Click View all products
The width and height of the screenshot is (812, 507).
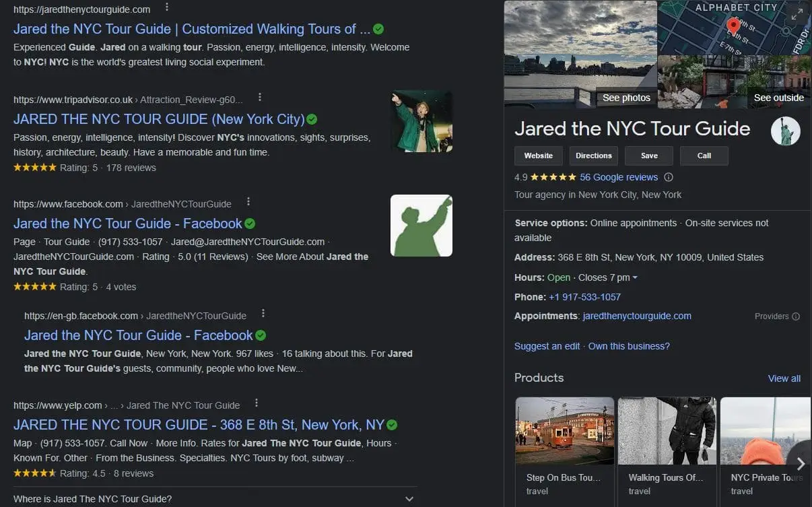(x=784, y=378)
